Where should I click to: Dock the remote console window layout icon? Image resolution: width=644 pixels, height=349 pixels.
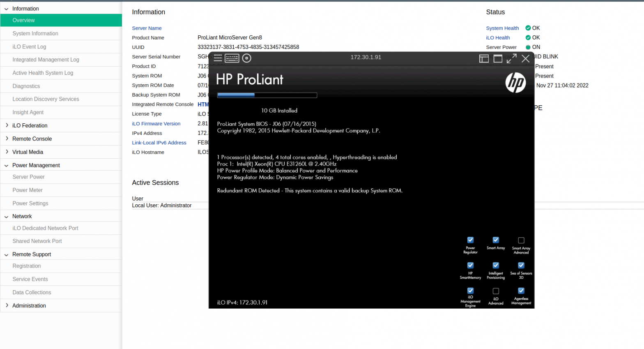click(x=484, y=58)
